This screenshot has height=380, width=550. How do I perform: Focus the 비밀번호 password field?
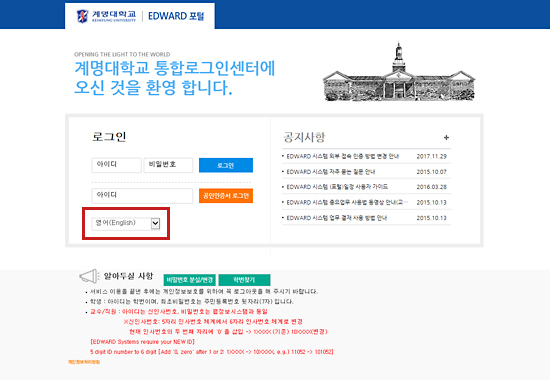(x=168, y=165)
